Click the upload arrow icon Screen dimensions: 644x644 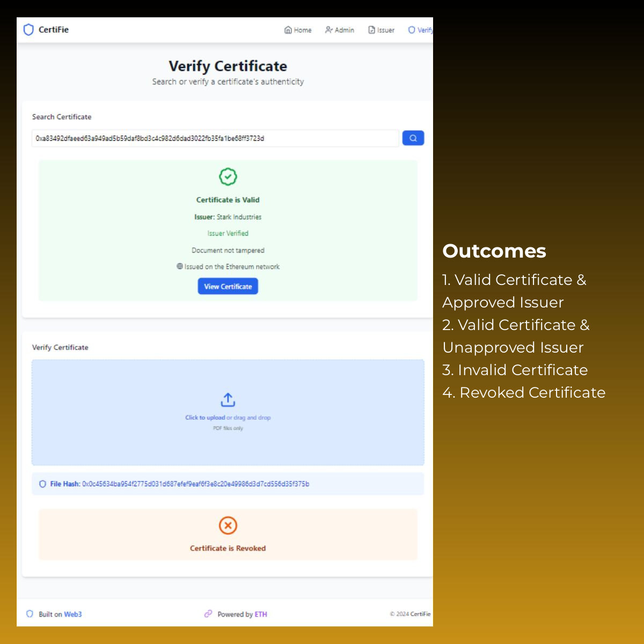(228, 400)
